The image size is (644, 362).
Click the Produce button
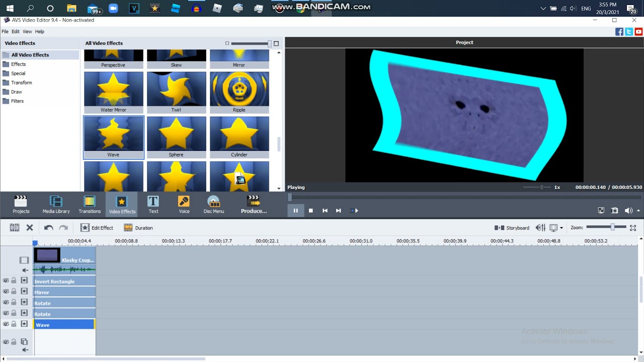pos(254,205)
